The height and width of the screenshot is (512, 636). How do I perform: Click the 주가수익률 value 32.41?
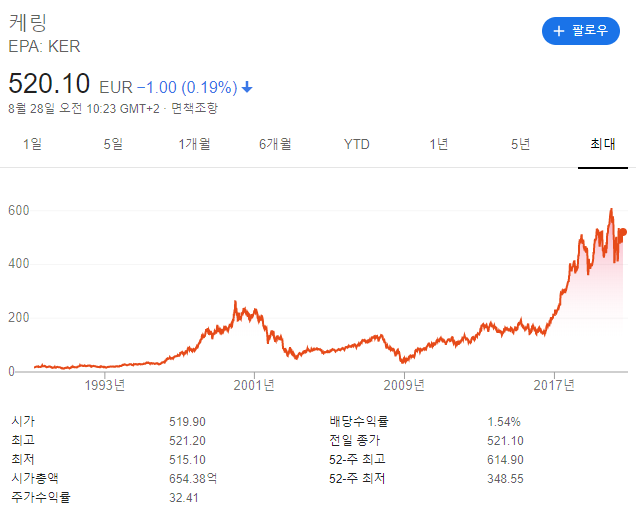pos(184,498)
